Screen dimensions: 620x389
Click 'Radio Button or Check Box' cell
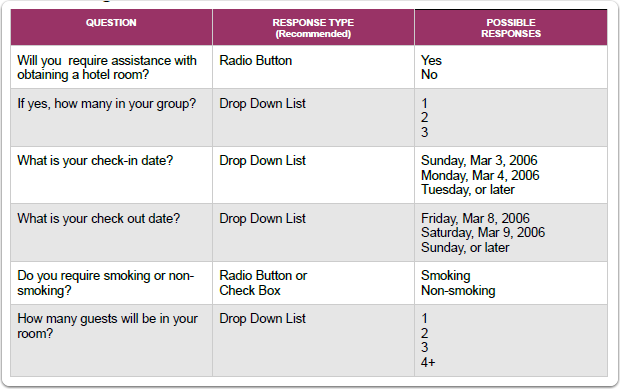263,283
